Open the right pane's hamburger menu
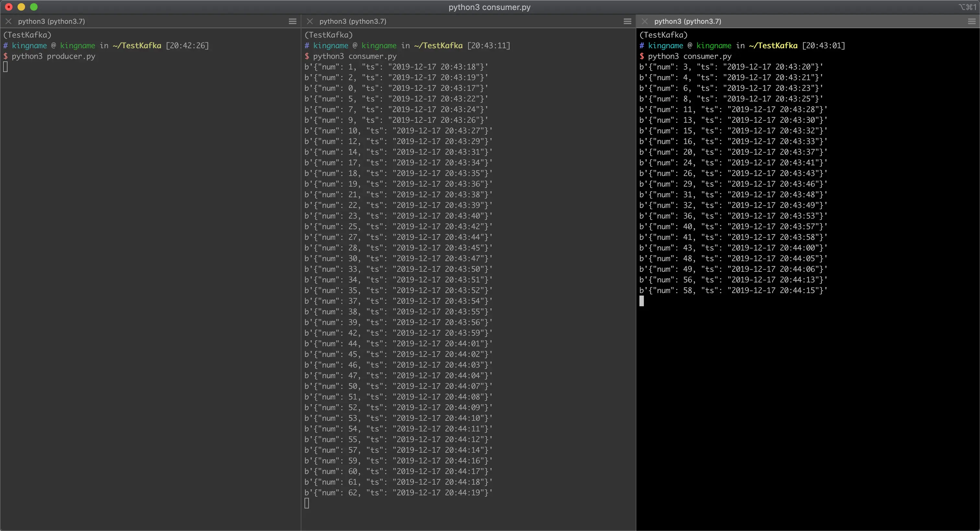Image resolution: width=980 pixels, height=531 pixels. pyautogui.click(x=971, y=21)
